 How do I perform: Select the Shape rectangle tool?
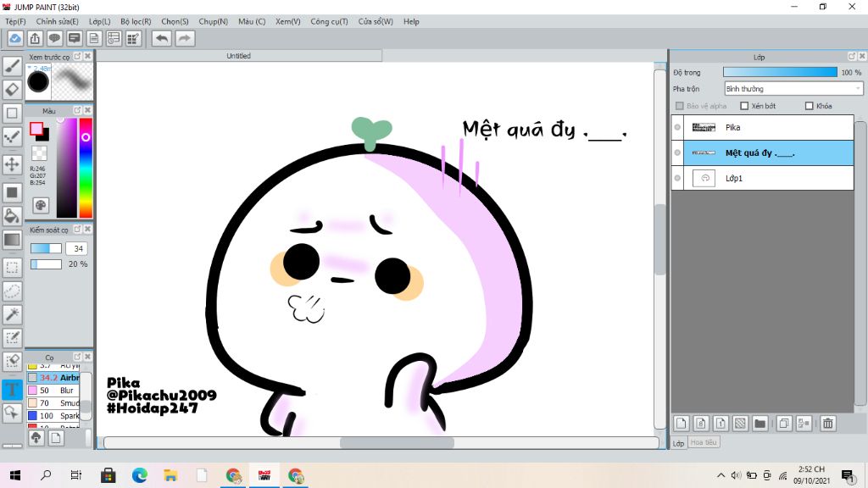(12, 113)
